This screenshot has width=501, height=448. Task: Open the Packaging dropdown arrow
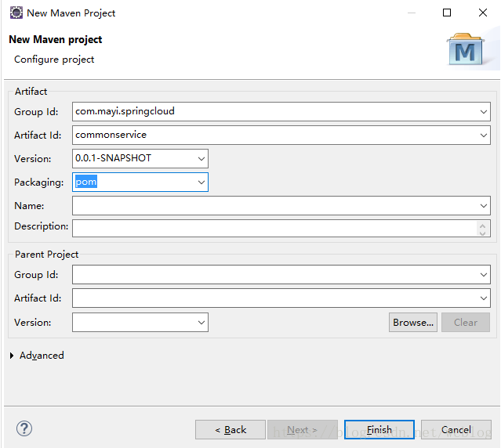point(201,182)
